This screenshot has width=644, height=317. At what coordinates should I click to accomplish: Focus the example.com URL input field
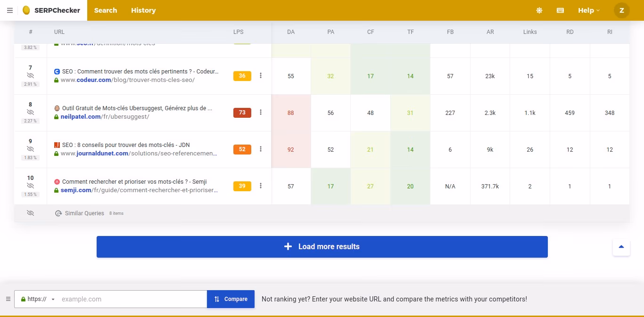(132, 299)
